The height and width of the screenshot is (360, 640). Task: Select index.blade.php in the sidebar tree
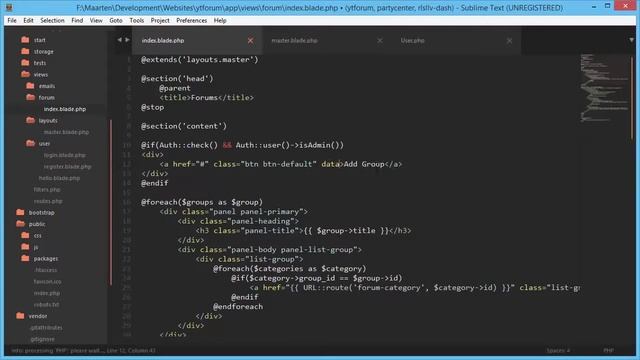coord(65,109)
